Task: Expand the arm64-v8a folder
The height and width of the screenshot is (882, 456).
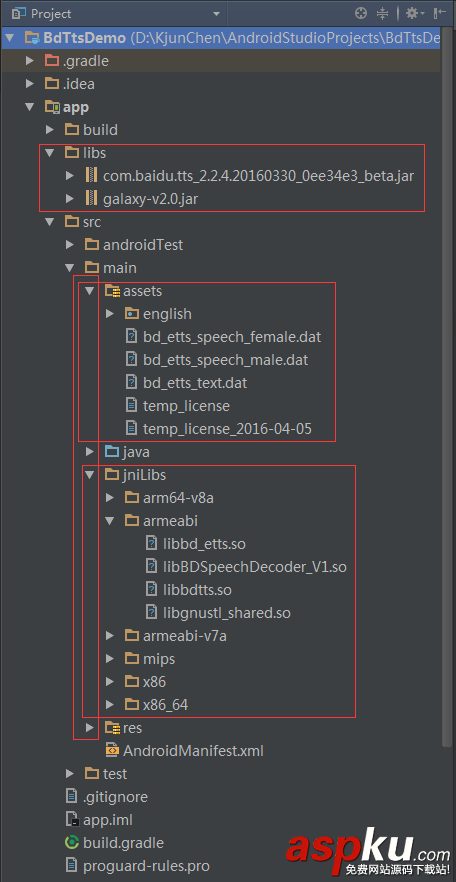Action: click(110, 498)
